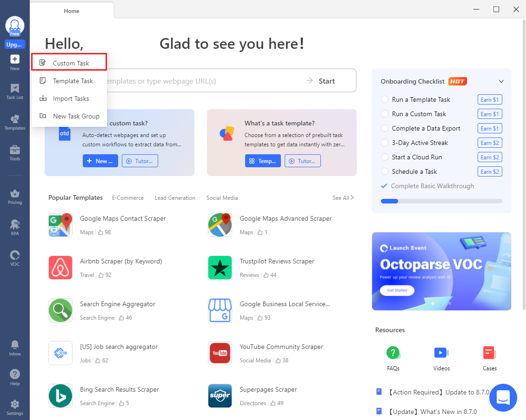Open Google Business Local Service icon
This screenshot has width=526, height=420.
220,310
